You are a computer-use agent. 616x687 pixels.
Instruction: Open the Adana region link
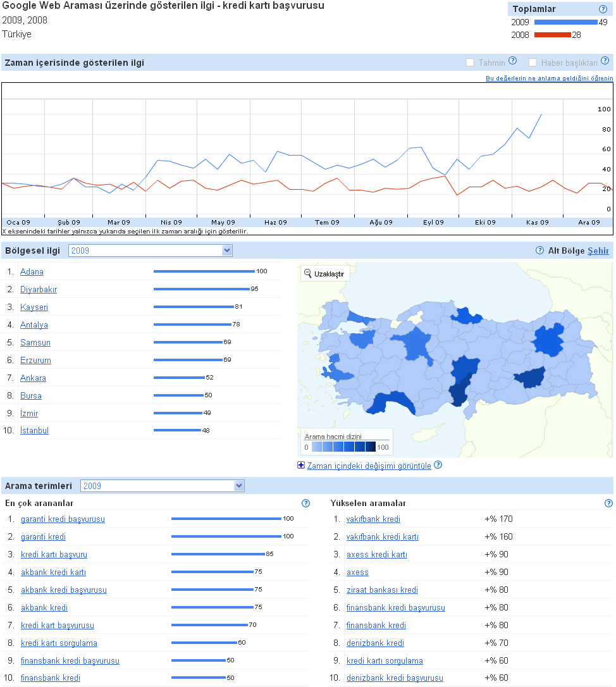tap(32, 271)
